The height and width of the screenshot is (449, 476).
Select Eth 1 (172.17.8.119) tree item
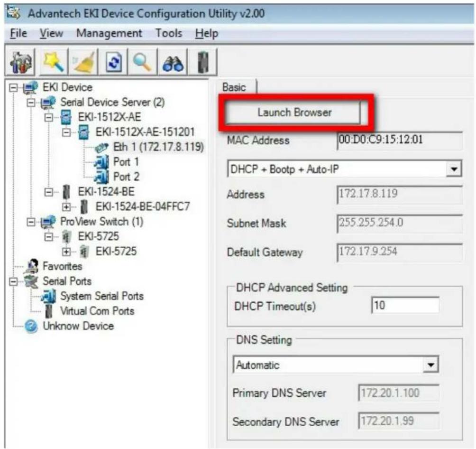click(158, 147)
